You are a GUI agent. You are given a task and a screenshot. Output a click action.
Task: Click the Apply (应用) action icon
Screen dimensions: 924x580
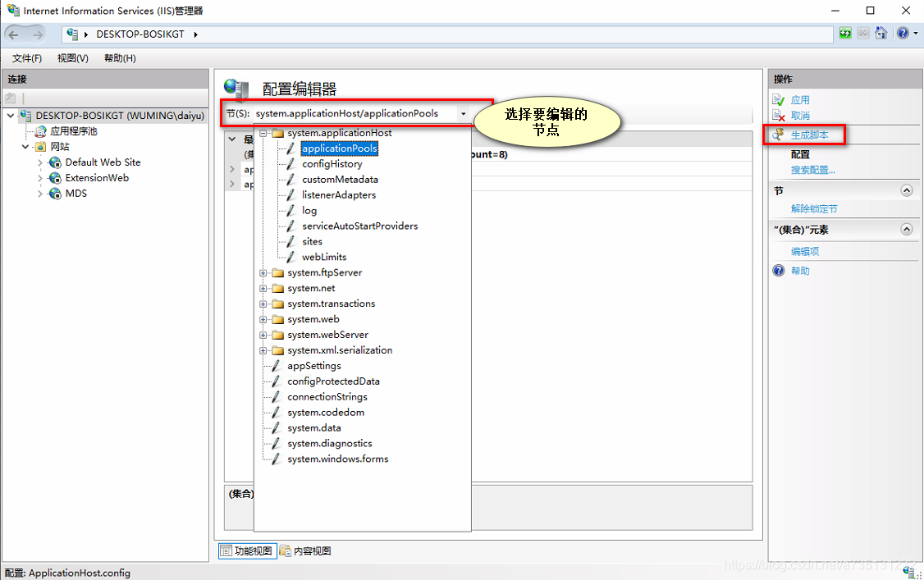(x=779, y=100)
